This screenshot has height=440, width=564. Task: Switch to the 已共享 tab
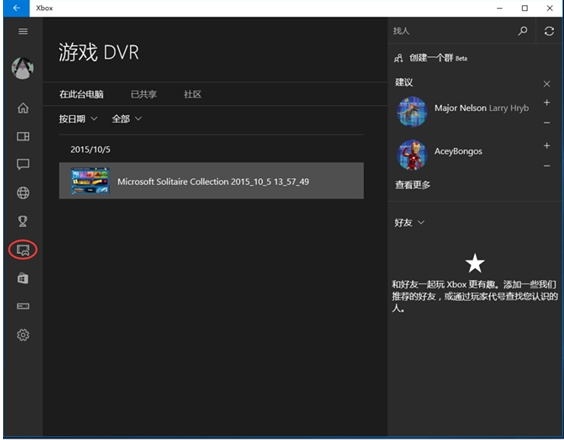tap(144, 94)
